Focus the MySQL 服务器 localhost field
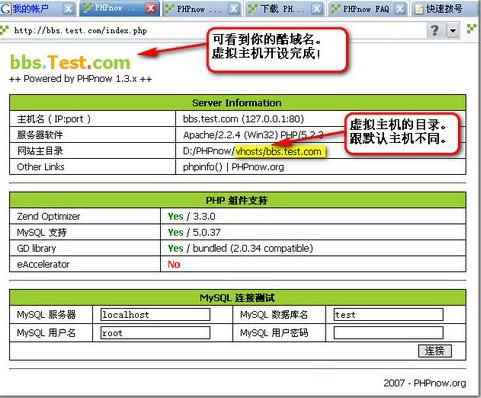Viewport: 481px width, 398px height. [155, 314]
